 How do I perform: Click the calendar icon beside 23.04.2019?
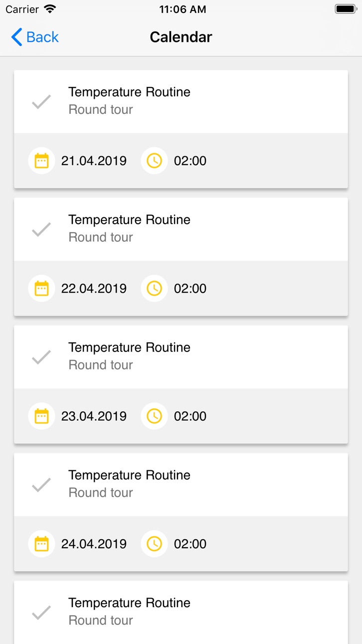[x=41, y=416]
